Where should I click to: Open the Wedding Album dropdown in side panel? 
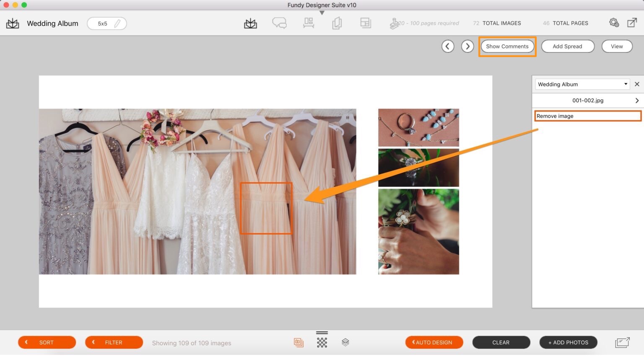click(x=582, y=84)
